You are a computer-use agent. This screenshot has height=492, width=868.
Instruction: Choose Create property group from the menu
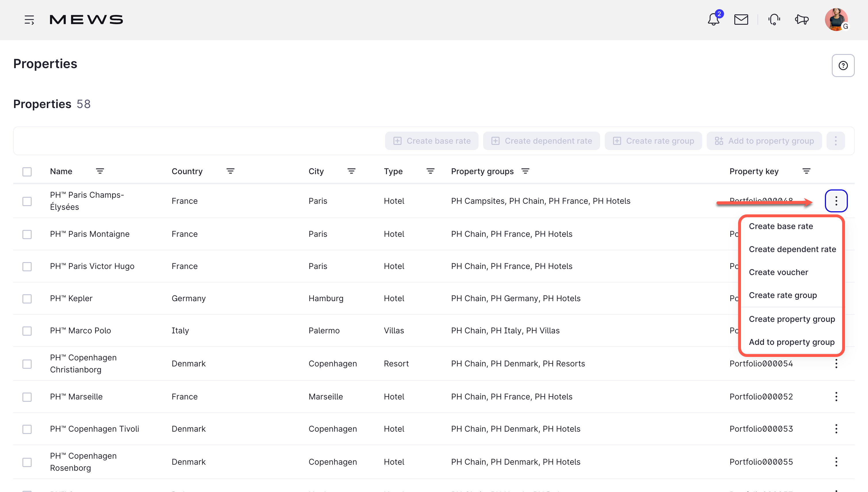(791, 319)
